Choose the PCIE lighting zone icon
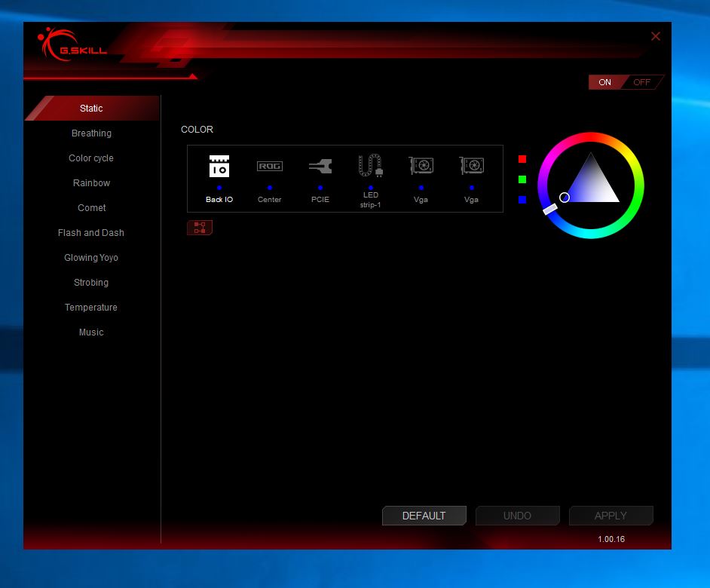Image resolution: width=710 pixels, height=588 pixels. click(320, 167)
